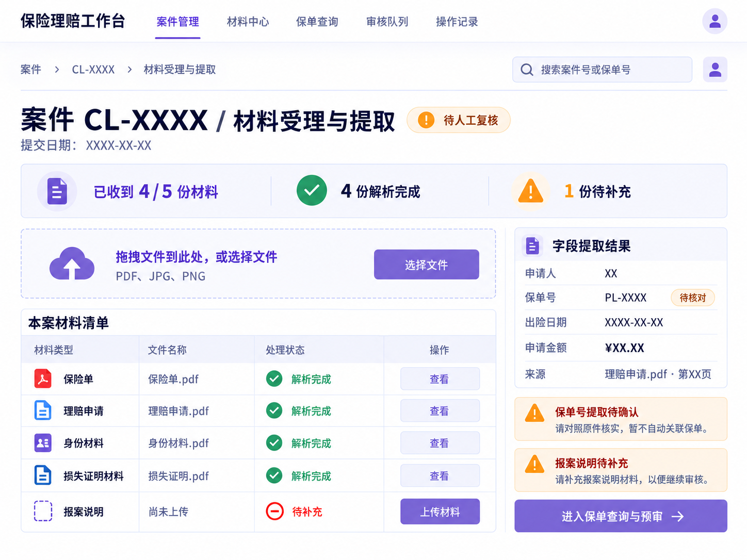747x560 pixels.
Task: Click the red PDF icon in the 保险单 row
Action: click(x=43, y=378)
